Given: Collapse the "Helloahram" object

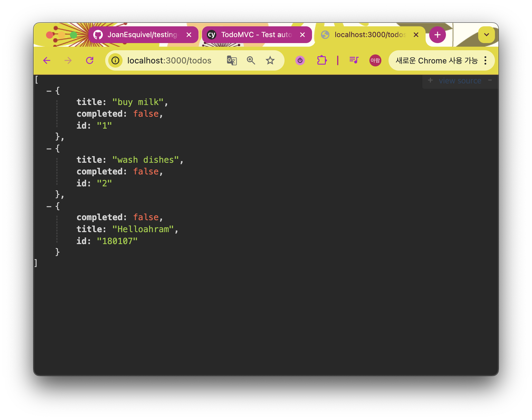Looking at the screenshot, I should (x=49, y=206).
